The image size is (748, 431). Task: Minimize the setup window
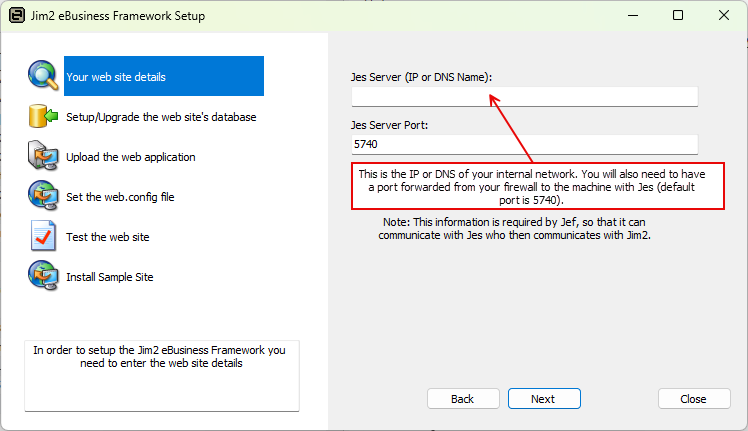coord(632,16)
